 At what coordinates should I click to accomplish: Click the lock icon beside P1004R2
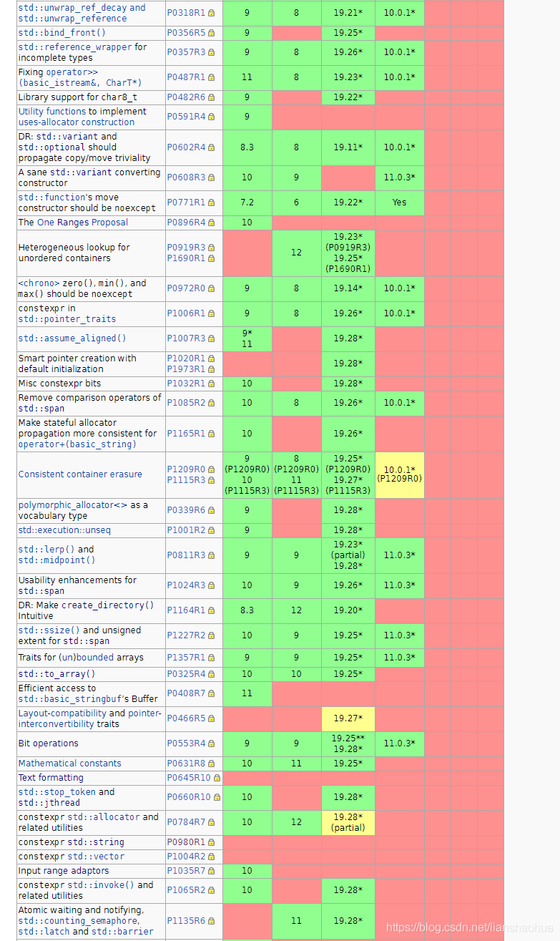[211, 857]
